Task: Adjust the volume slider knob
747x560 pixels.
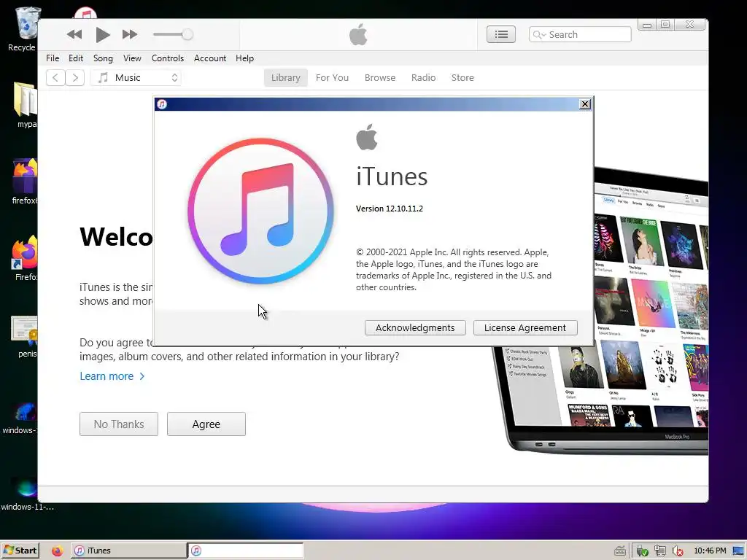Action: tap(187, 34)
